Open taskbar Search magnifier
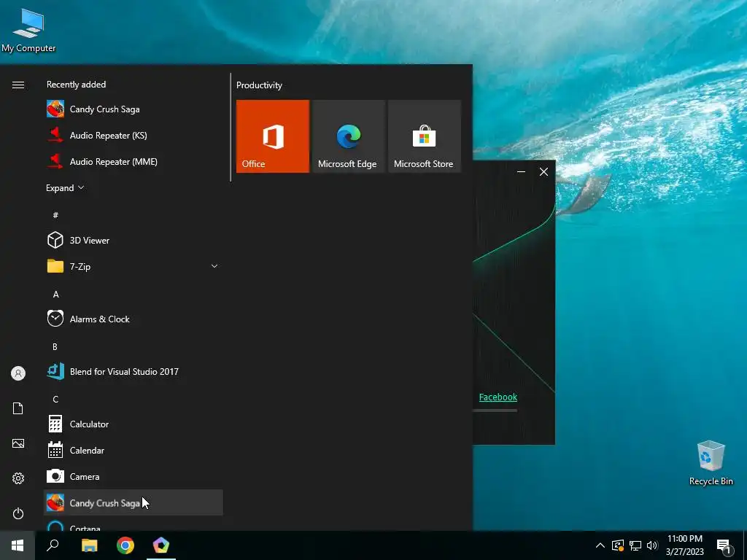 coord(53,545)
